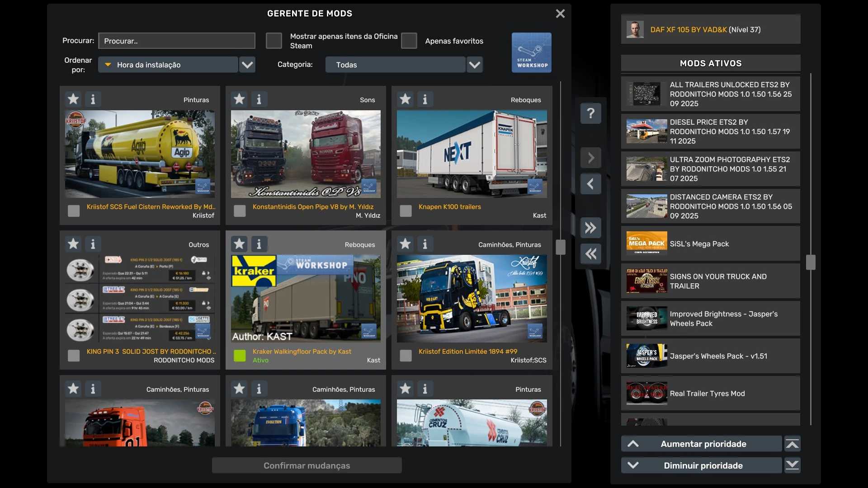Screen dimensions: 868x488
Task: Select SiSL's Mega Pack active mod
Action: point(710,244)
